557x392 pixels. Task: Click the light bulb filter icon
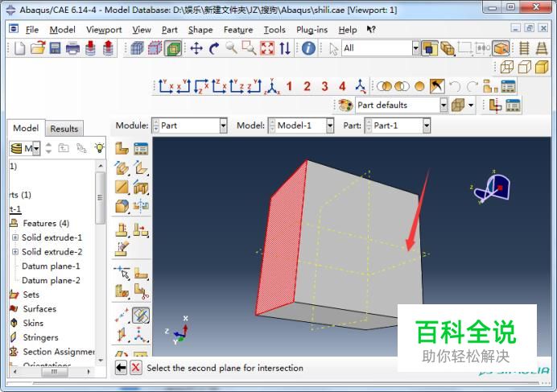click(100, 148)
